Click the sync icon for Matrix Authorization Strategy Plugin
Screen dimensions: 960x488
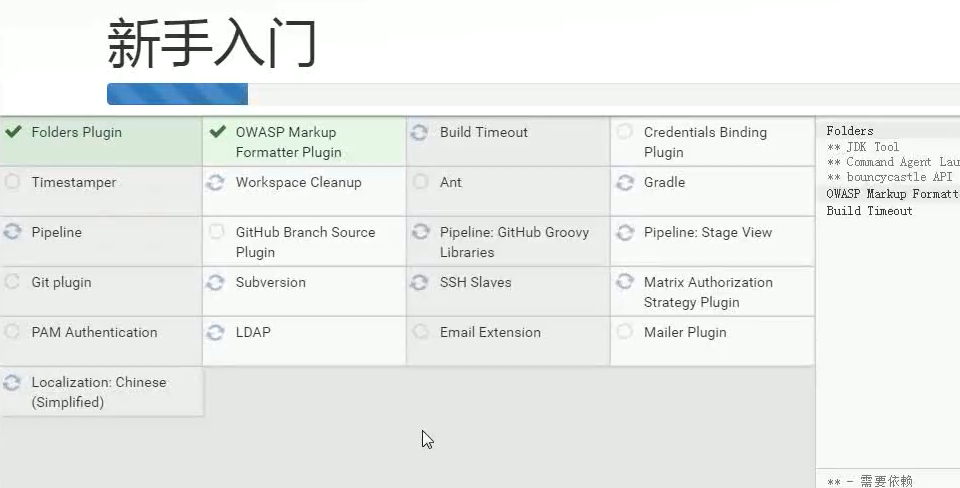(x=624, y=282)
